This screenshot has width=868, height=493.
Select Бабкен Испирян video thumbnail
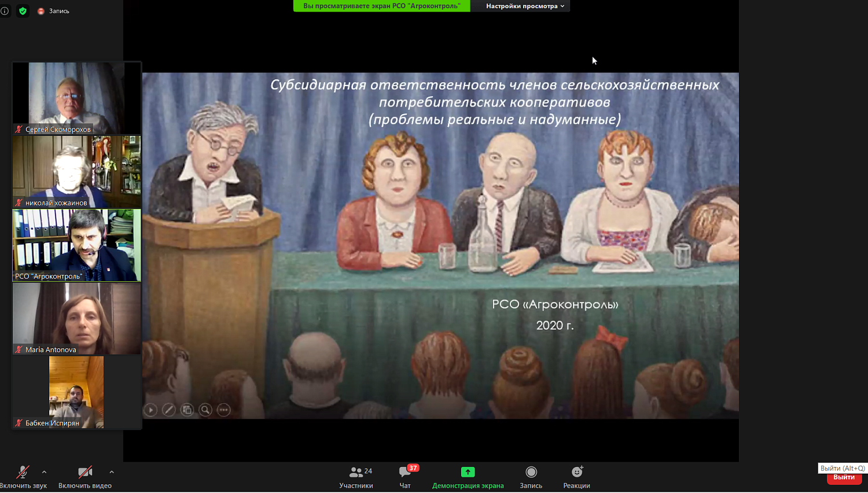[x=77, y=392]
